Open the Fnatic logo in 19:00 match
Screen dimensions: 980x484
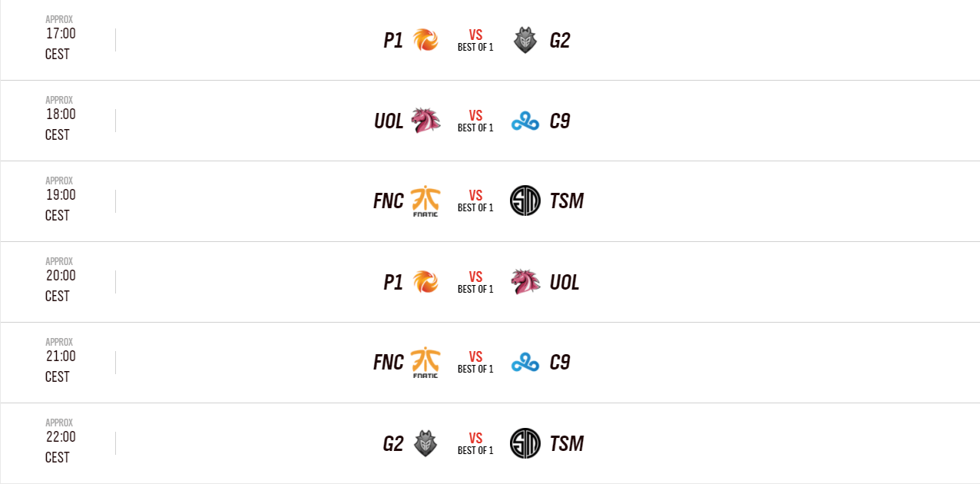(x=425, y=201)
